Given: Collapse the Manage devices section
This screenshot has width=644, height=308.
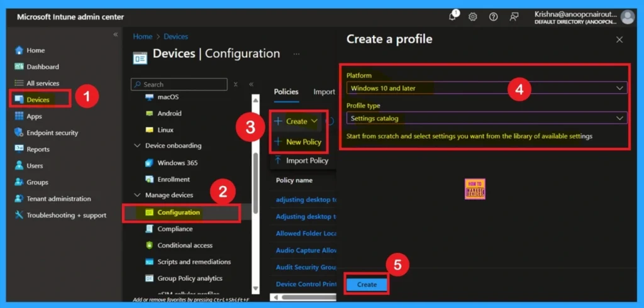Looking at the screenshot, I should pyautogui.click(x=138, y=195).
